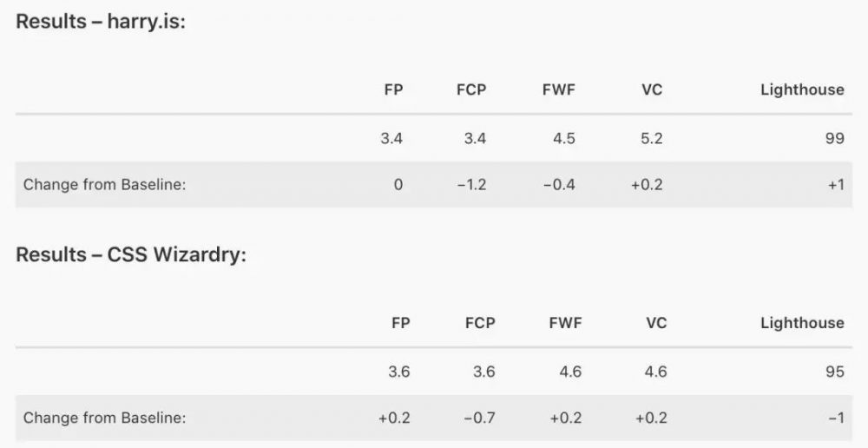The image size is (868, 448).
Task: Click the 'Results – CSS Wizardry:' heading
Action: (x=131, y=254)
